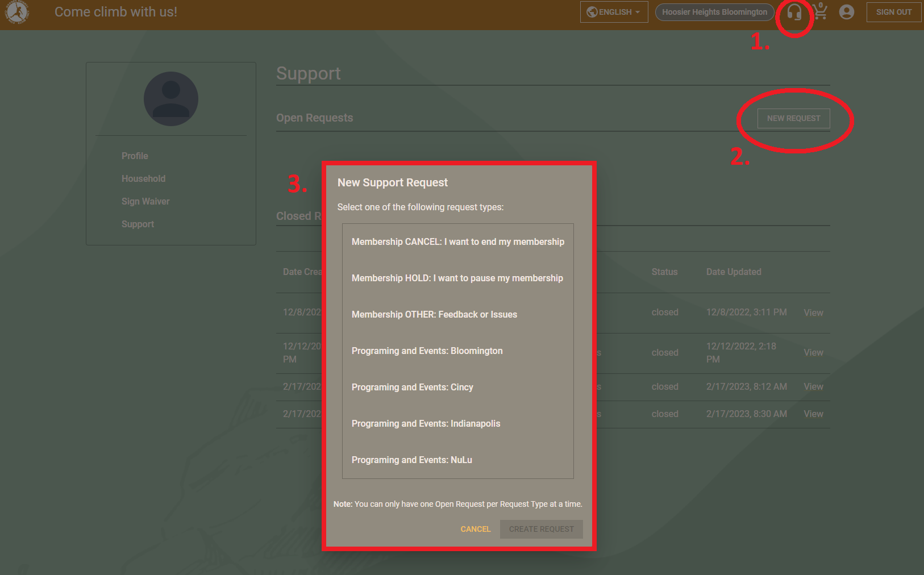Open the ENGLISH language dropdown
Screen dimensions: 924x575
[614, 12]
